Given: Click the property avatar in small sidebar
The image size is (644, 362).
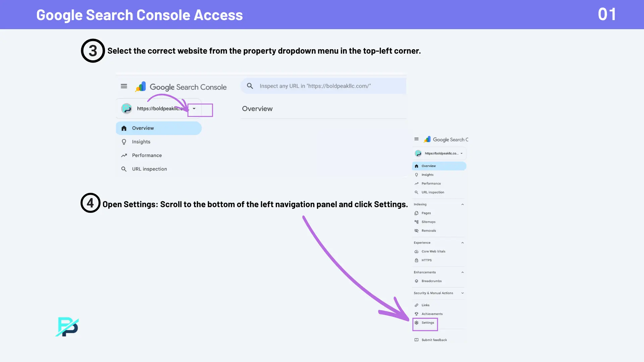Looking at the screenshot, I should (x=418, y=153).
